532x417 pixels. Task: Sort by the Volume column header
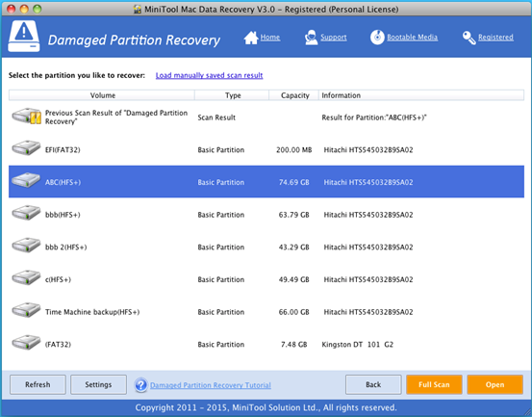click(x=102, y=95)
